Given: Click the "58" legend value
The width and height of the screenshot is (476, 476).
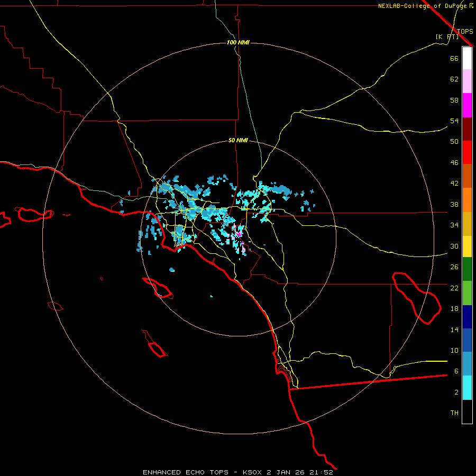Looking at the screenshot, I should click(x=454, y=100).
